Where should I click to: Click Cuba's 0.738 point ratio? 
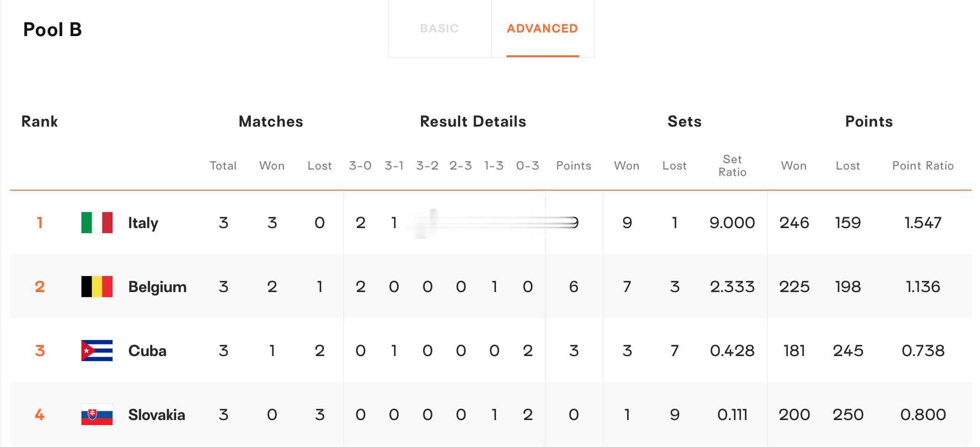coord(923,351)
